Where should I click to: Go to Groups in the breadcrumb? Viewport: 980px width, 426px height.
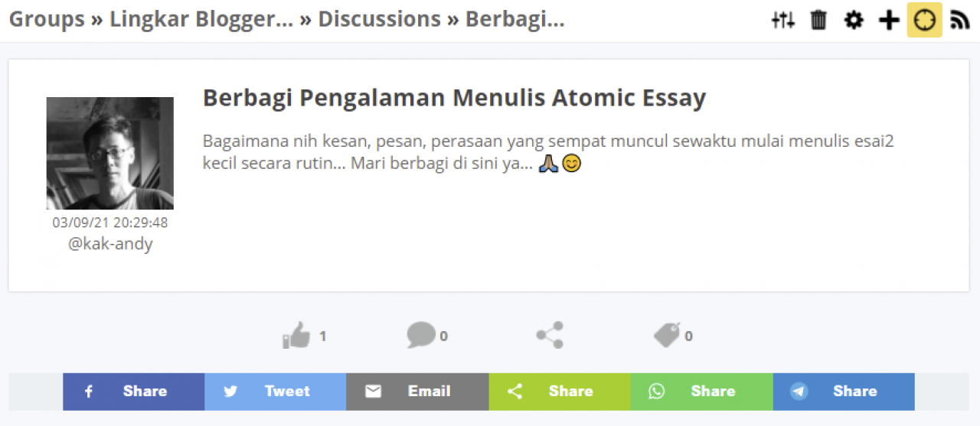pos(47,19)
